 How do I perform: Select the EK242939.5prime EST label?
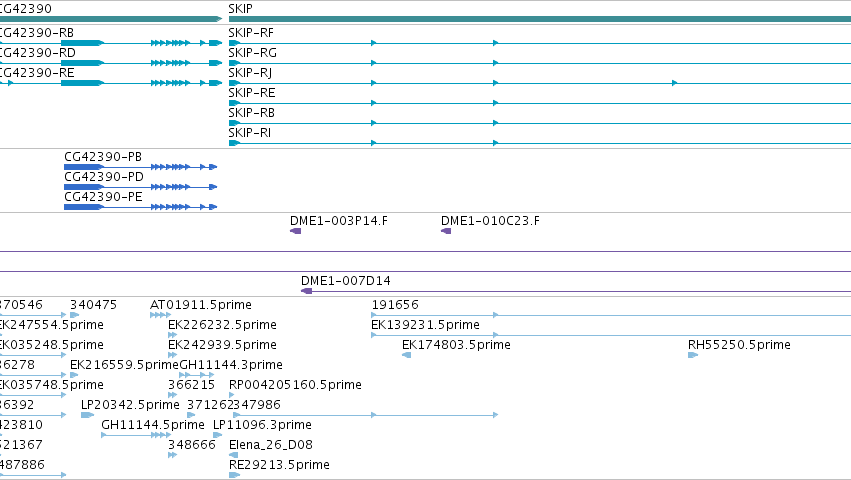point(223,345)
